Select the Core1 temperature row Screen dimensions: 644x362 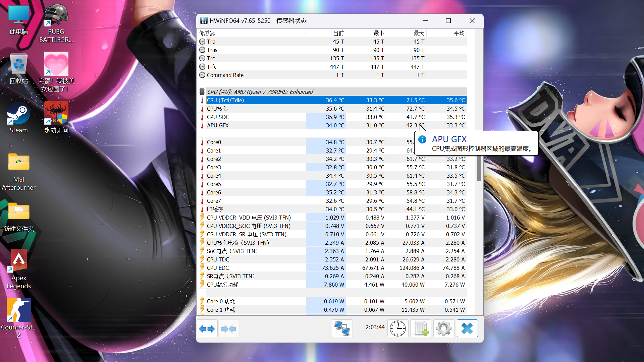pyautogui.click(x=332, y=150)
